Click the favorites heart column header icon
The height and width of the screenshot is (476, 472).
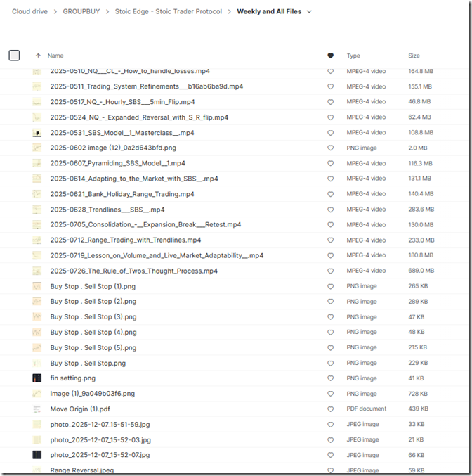[x=331, y=56]
